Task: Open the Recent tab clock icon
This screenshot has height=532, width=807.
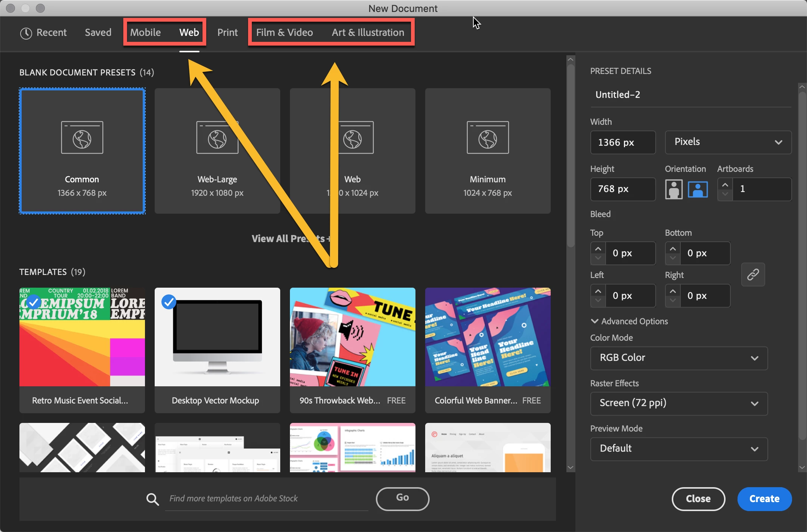Action: (26, 33)
